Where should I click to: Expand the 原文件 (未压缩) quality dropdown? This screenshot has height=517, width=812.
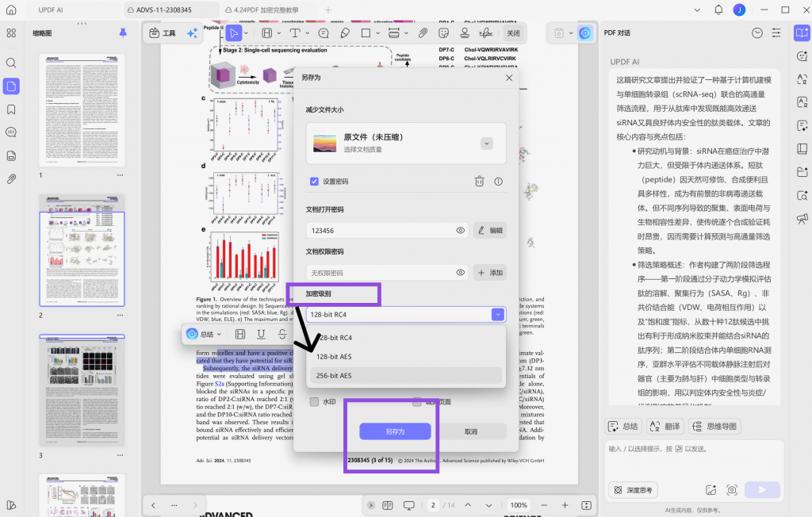(x=486, y=144)
